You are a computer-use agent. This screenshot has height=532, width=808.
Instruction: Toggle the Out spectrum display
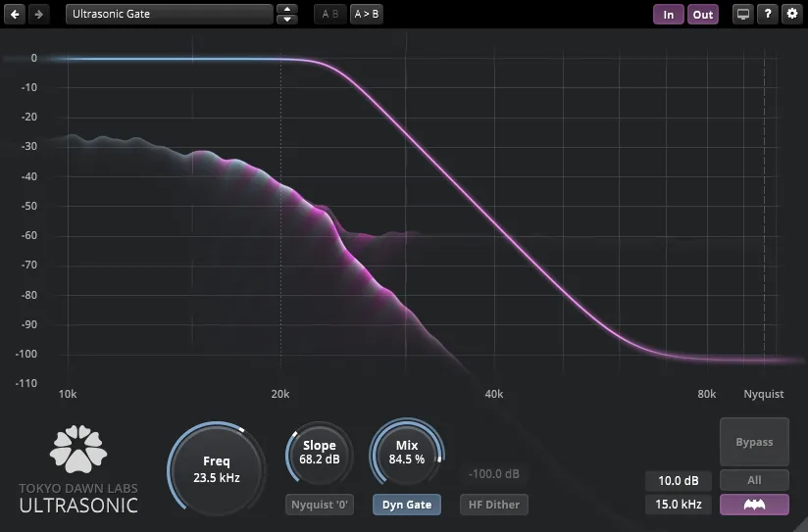703,15
